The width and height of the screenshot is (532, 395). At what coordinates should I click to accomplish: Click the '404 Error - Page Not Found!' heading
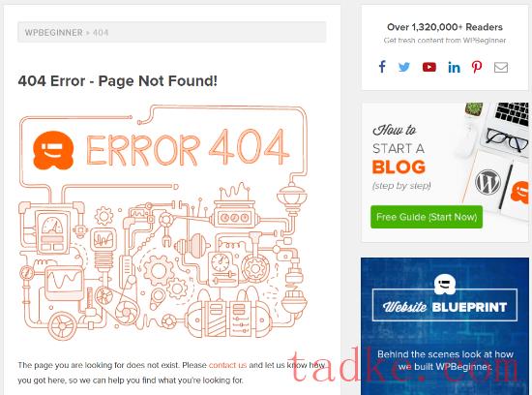click(117, 80)
